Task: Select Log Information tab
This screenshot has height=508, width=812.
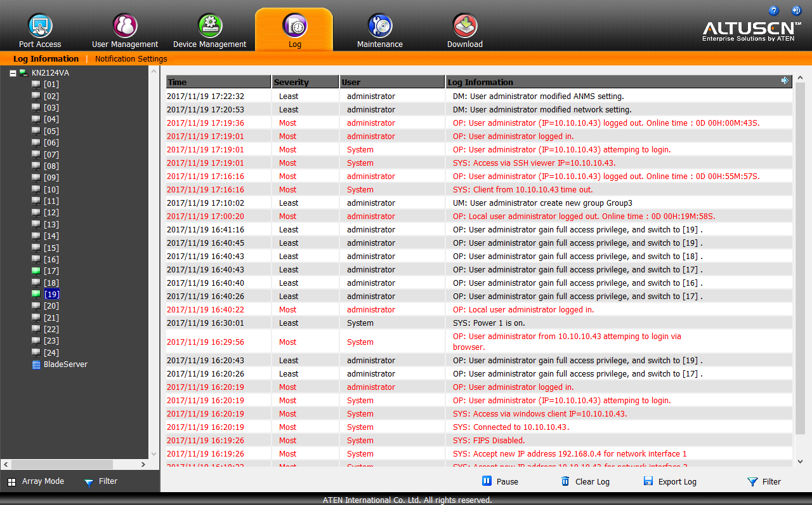Action: pos(46,59)
